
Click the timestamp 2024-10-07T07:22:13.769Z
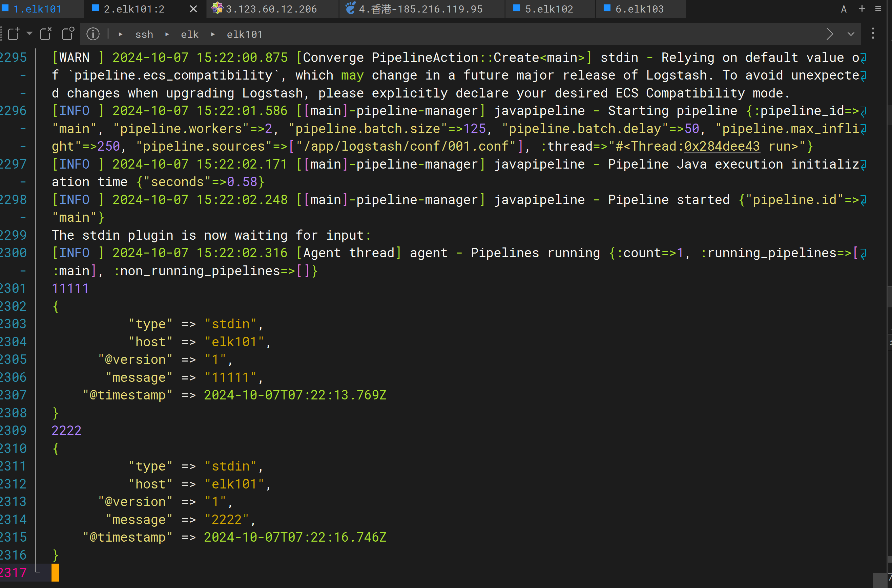(x=295, y=395)
